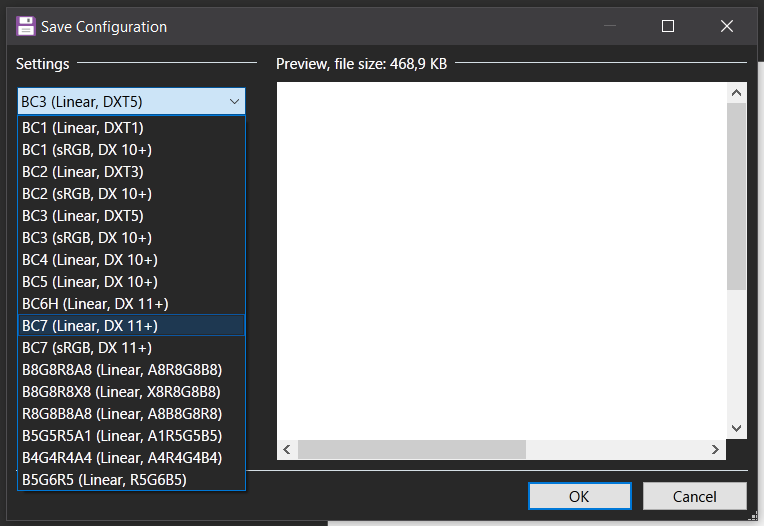Collapse the format combo box arrow
764x526 pixels.
click(234, 102)
